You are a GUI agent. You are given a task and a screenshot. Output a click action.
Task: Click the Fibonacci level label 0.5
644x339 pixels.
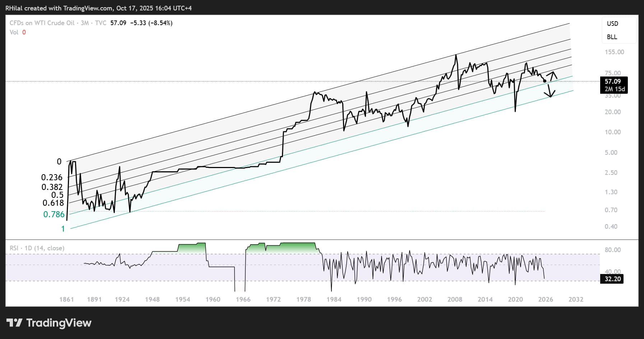pos(57,195)
